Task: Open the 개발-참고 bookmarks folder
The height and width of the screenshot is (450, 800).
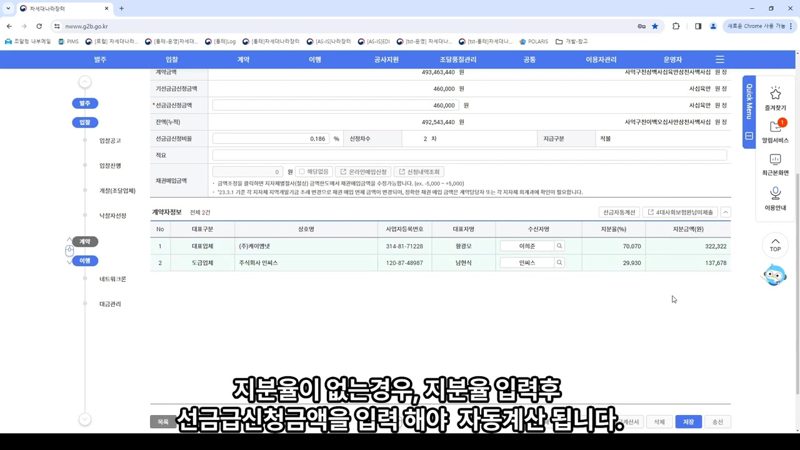Action: (571, 41)
